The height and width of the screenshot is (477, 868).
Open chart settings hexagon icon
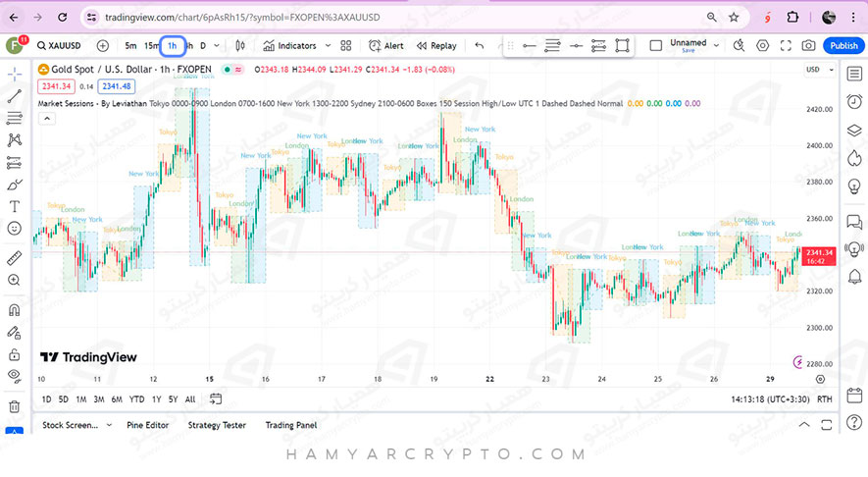[763, 45]
